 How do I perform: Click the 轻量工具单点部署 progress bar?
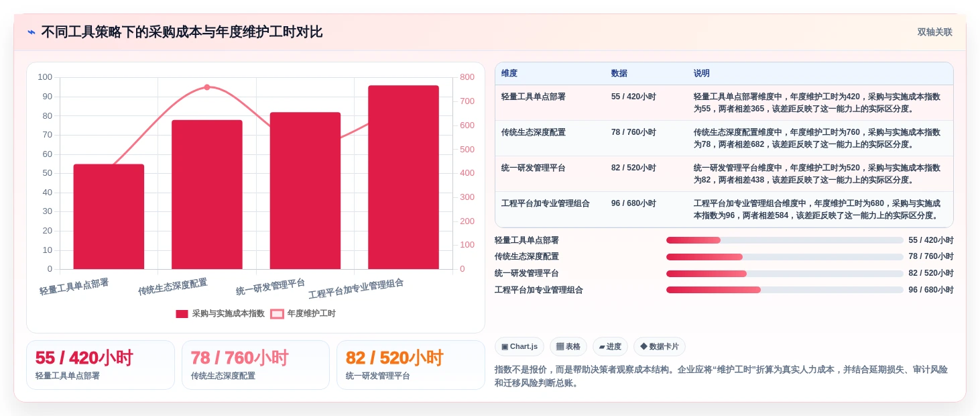pyautogui.click(x=785, y=240)
